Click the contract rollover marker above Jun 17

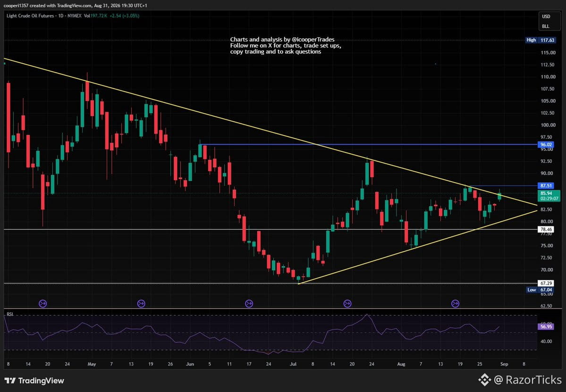249,304
